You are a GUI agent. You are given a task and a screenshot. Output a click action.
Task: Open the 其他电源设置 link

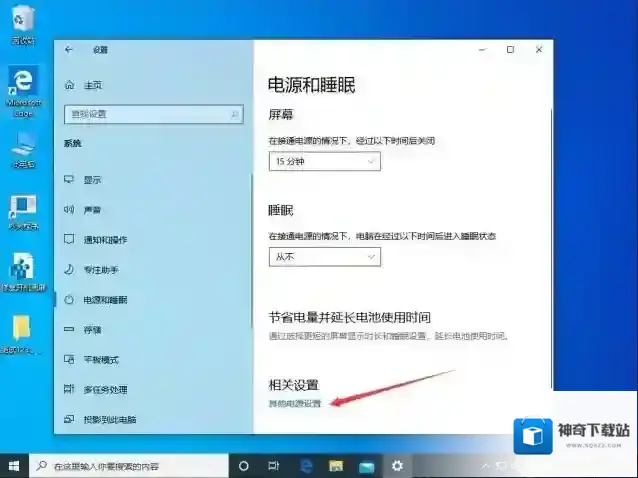[x=295, y=403]
